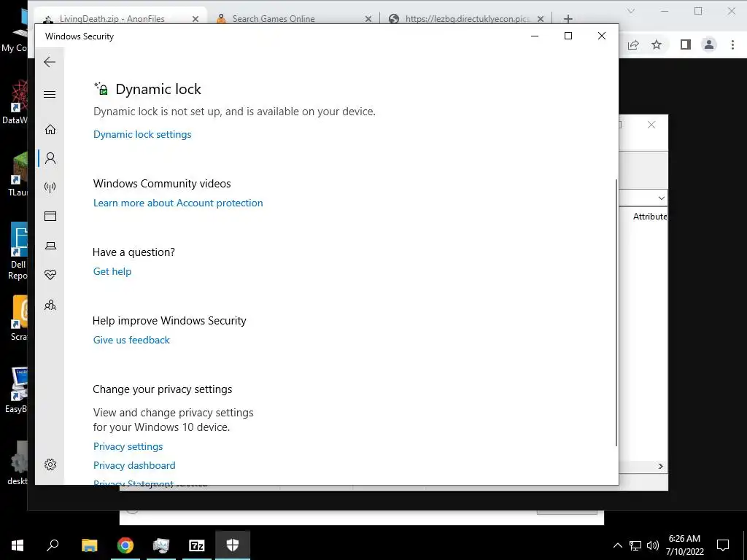
Task: Open the clock showing 6:26 AM
Action: [x=684, y=545]
